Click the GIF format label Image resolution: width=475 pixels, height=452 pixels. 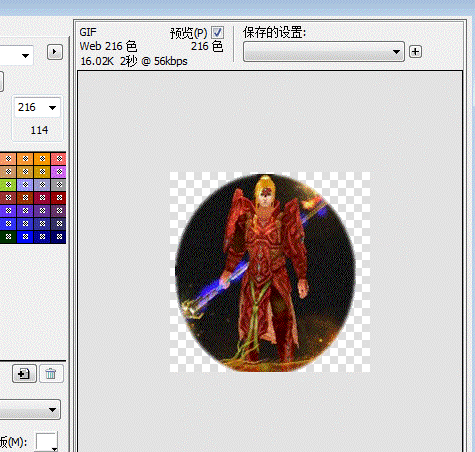pos(88,32)
